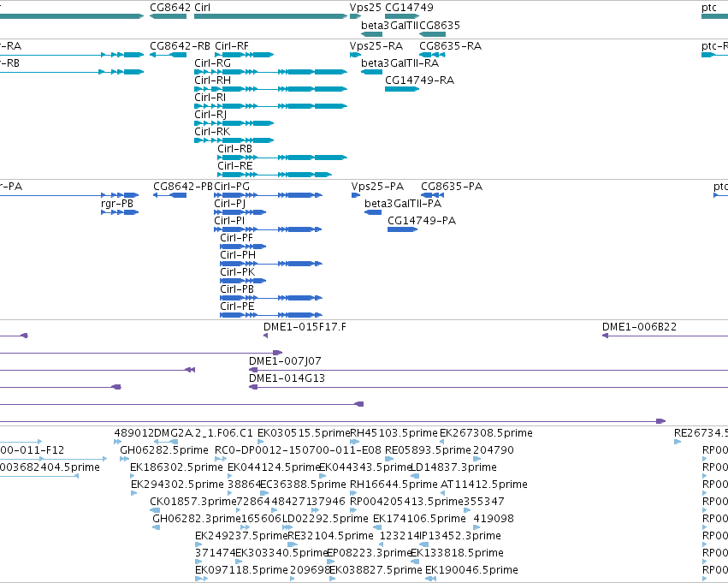Click EST EK044124.5prime
Image resolution: width=728 pixels, height=583 pixels.
[230, 476]
